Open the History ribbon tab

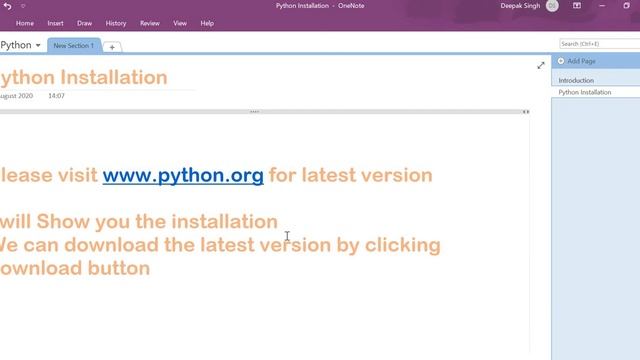coord(116,23)
